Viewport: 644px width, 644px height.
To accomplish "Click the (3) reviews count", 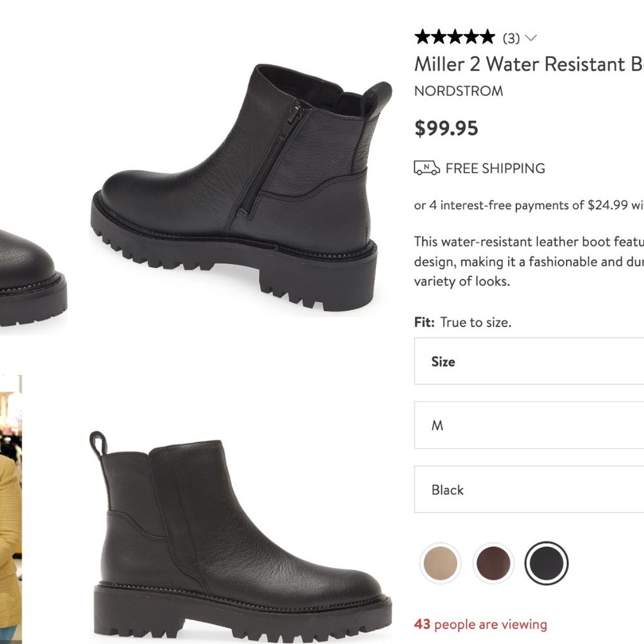I will pos(510,38).
